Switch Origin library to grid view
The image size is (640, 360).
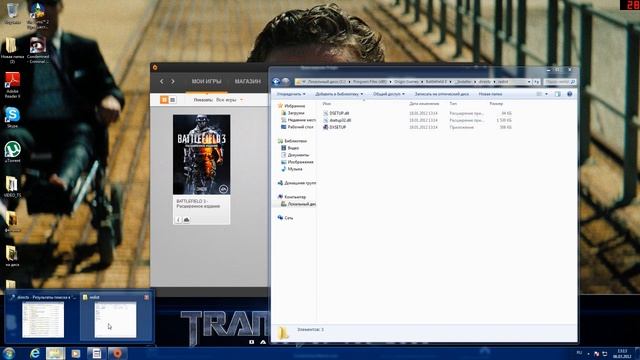[164, 100]
